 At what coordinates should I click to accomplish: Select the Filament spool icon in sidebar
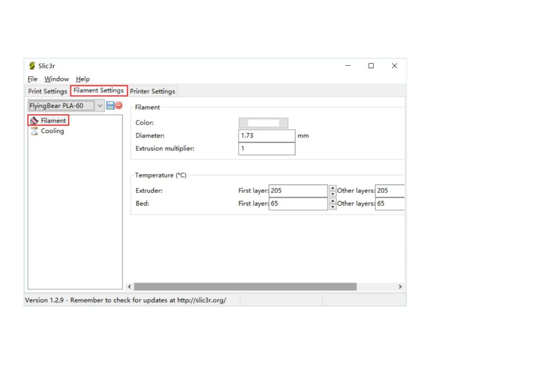pyautogui.click(x=34, y=121)
